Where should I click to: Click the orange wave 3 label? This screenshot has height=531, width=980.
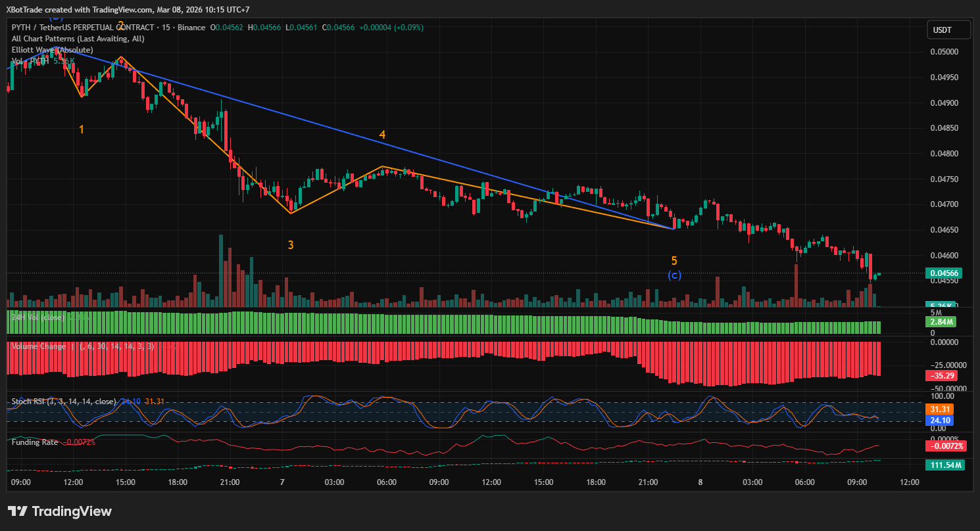point(290,245)
